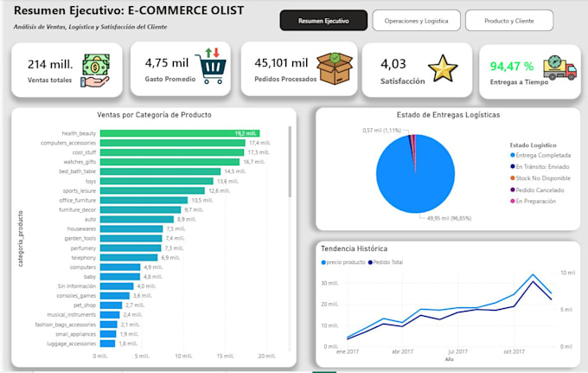Select the cool_stuff bar
588x373 pixels.
[x=172, y=152]
